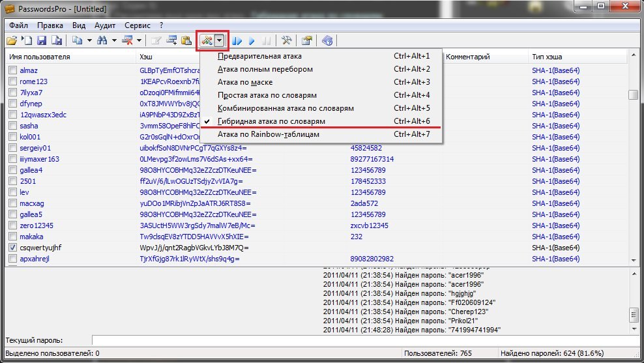Click the attack type icon in red box

pyautogui.click(x=207, y=40)
